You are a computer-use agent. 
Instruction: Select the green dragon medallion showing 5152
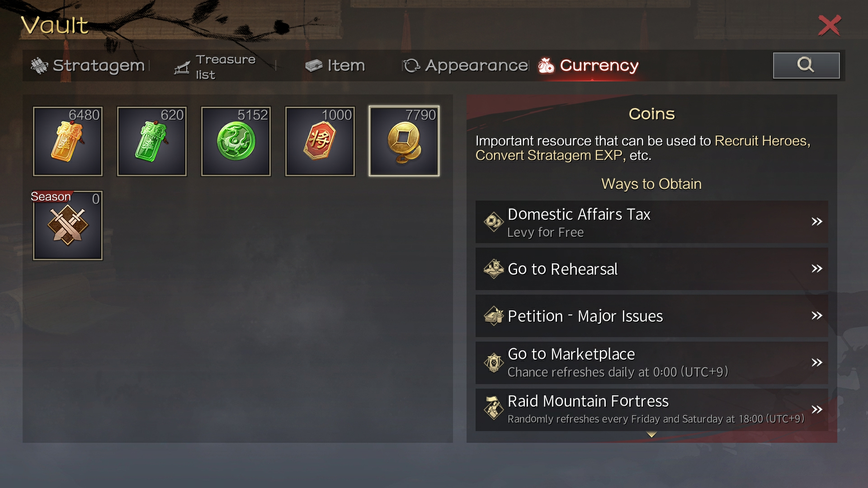(236, 141)
